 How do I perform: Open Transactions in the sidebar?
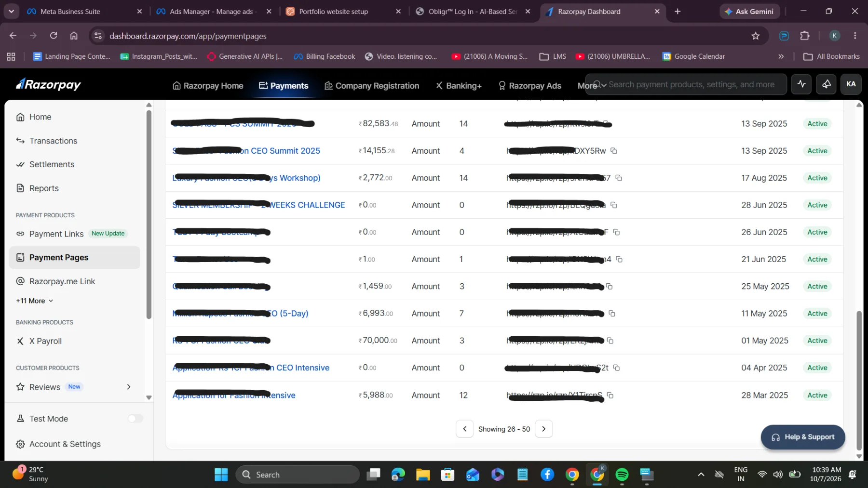point(47,141)
